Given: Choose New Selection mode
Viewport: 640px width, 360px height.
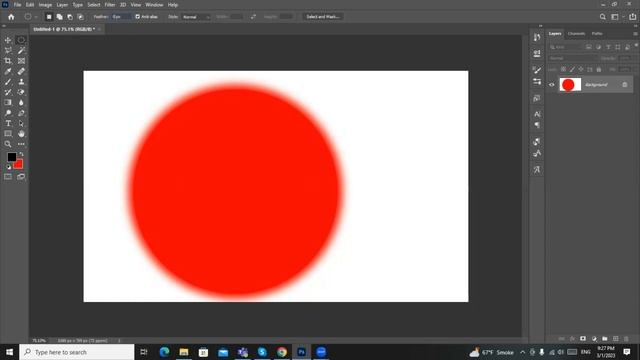Looking at the screenshot, I should 49,17.
